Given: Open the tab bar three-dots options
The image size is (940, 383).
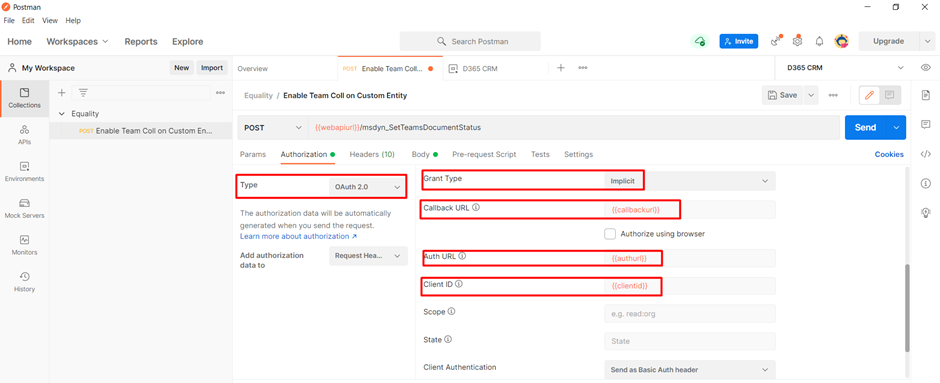Looking at the screenshot, I should click(582, 68).
